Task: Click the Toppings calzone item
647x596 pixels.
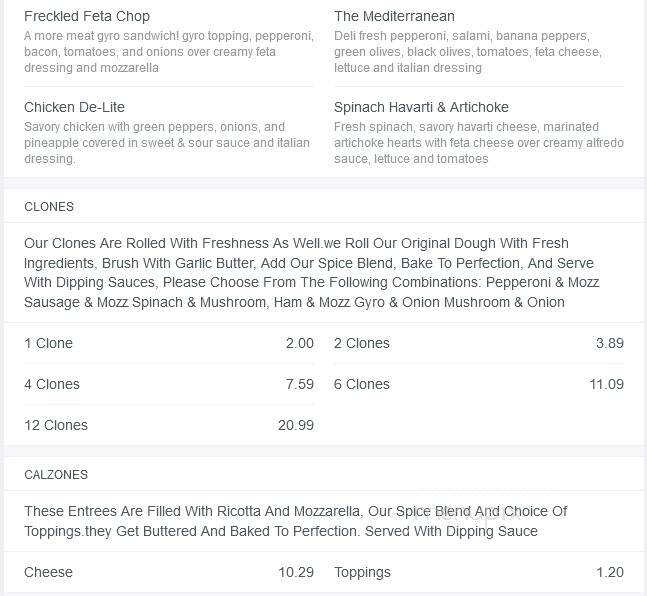Action: point(479,572)
